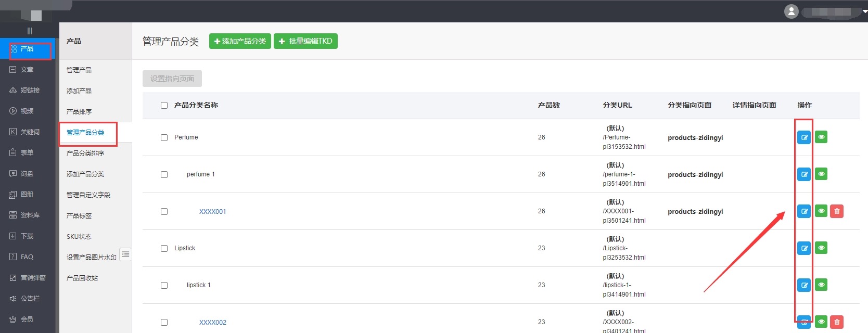Viewport: 868px width, 333px height.
Task: Preview perfume 1 category with eye icon
Action: [x=821, y=174]
